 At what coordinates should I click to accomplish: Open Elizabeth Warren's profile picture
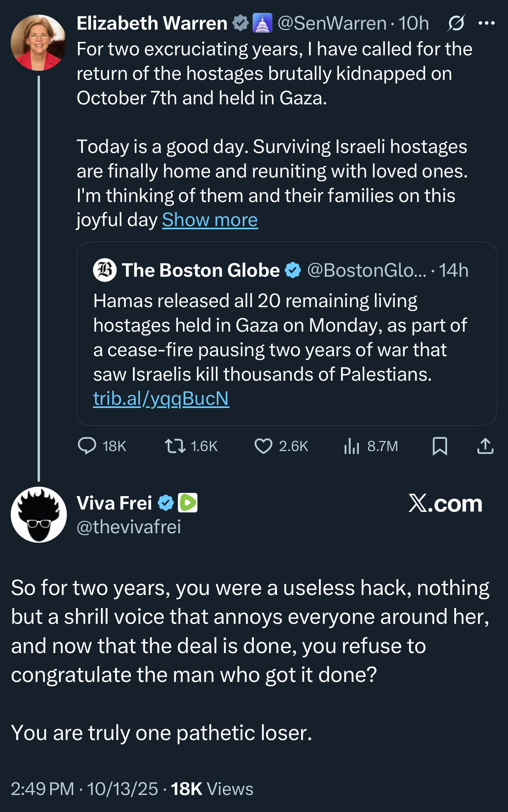coord(38,43)
